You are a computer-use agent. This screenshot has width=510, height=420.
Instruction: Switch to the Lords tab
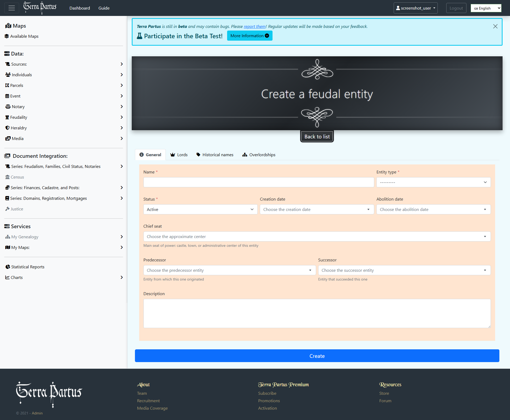coord(179,155)
